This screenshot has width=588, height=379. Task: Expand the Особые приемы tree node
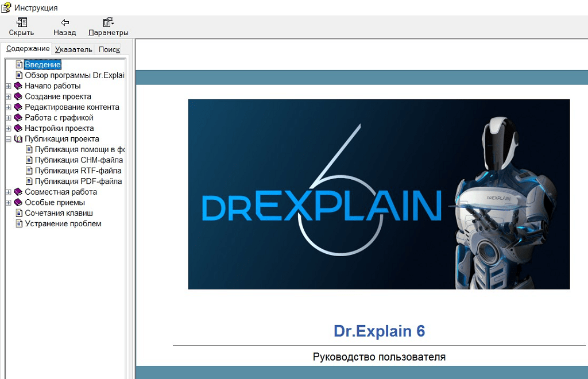point(8,203)
